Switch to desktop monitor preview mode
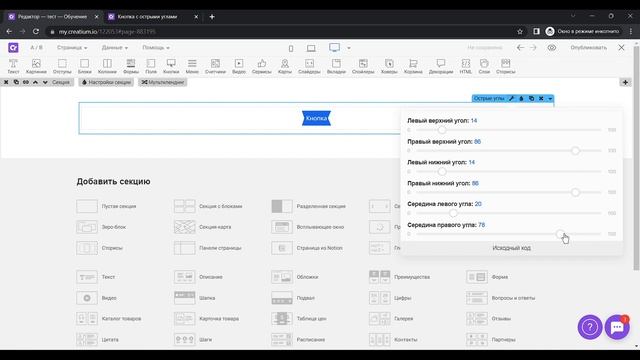The height and width of the screenshot is (360, 640). (334, 48)
